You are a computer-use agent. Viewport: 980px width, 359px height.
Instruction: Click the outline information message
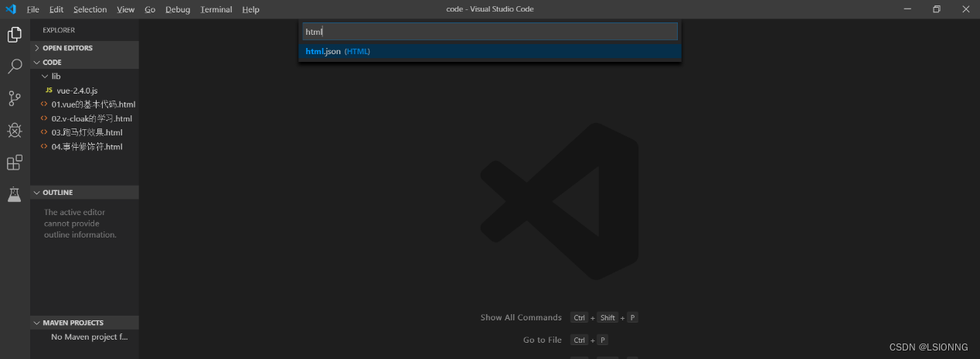click(80, 224)
